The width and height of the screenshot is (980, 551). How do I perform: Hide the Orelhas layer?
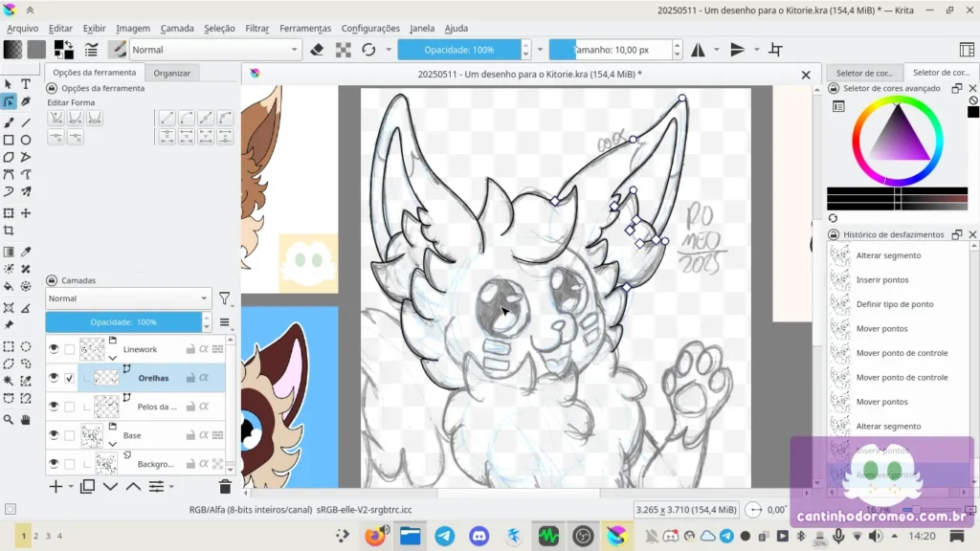54,378
